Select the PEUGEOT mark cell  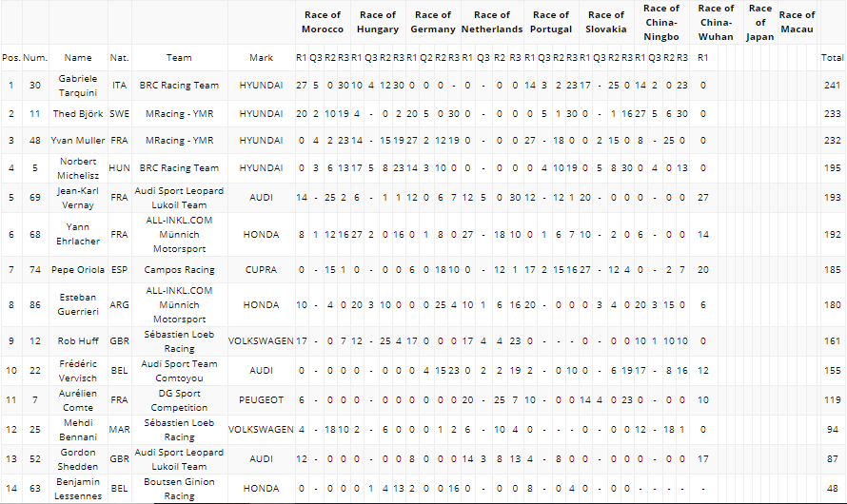tap(261, 399)
